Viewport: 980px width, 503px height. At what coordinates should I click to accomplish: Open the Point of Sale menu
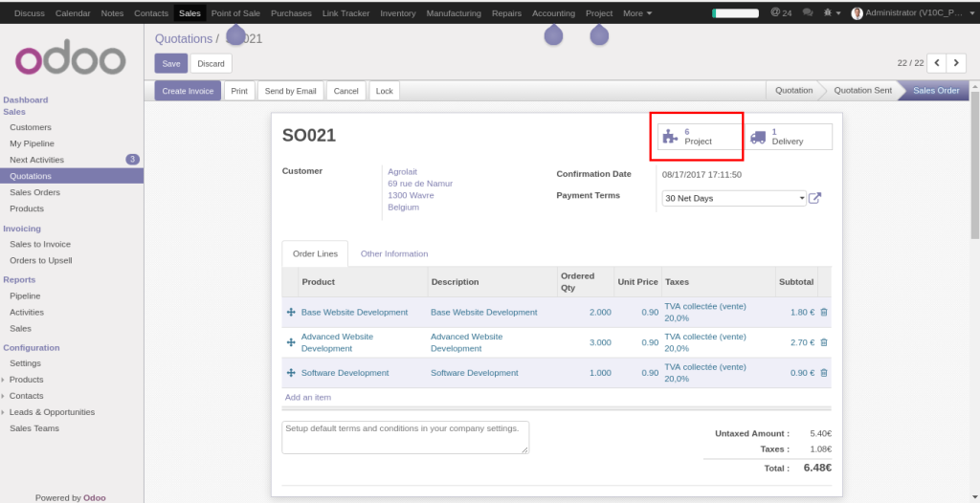(x=235, y=13)
